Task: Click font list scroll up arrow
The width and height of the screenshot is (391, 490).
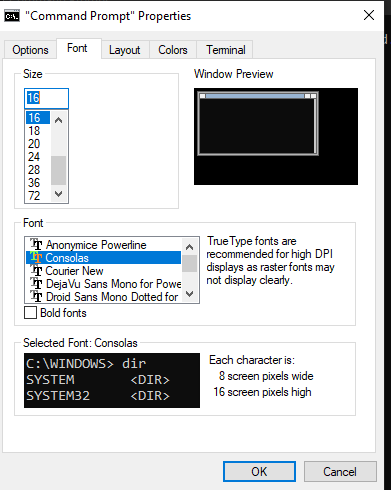Action: (x=190, y=247)
